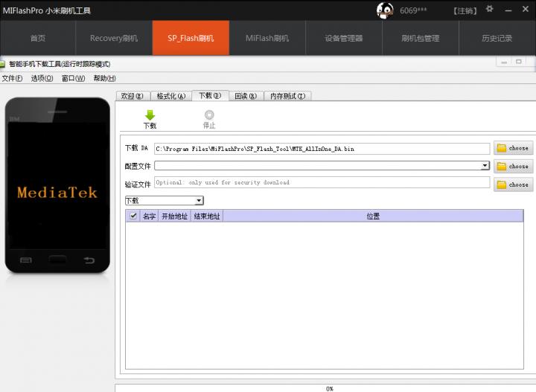Click the stop (停止) circle icon
The height and width of the screenshot is (392, 536).
point(209,115)
